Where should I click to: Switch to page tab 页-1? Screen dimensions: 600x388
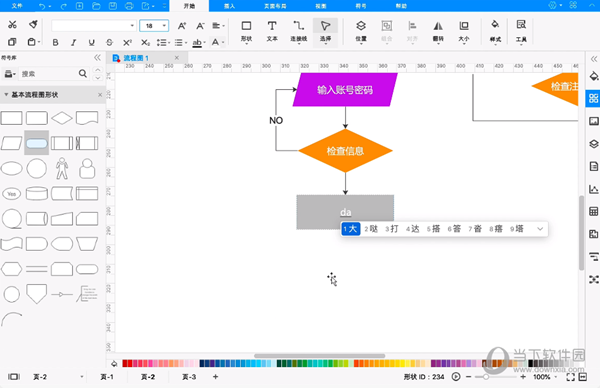point(107,377)
